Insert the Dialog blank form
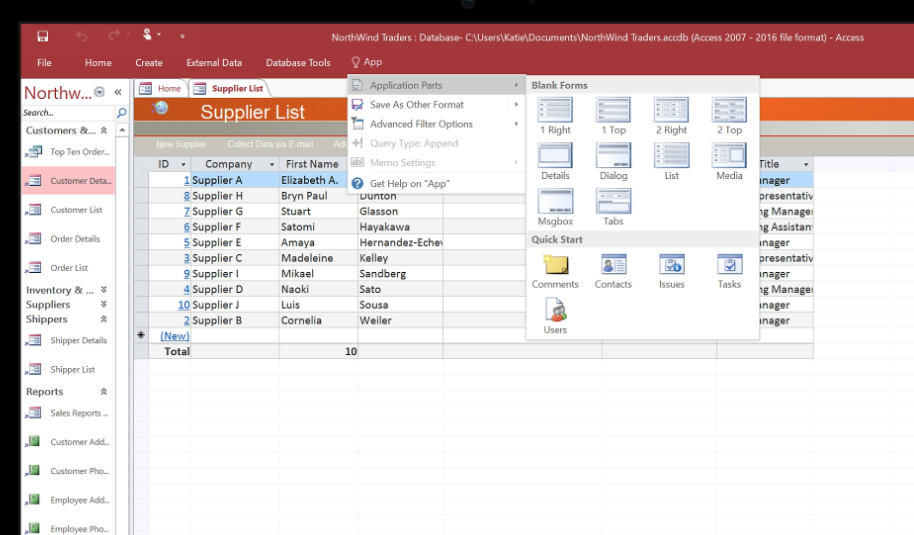 pyautogui.click(x=613, y=162)
